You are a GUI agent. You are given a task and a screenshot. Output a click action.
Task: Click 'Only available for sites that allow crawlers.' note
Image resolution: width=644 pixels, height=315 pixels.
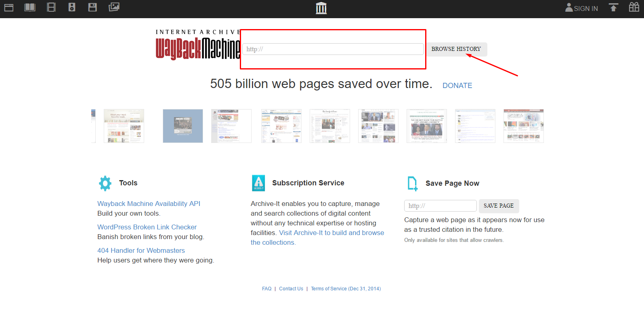point(454,240)
